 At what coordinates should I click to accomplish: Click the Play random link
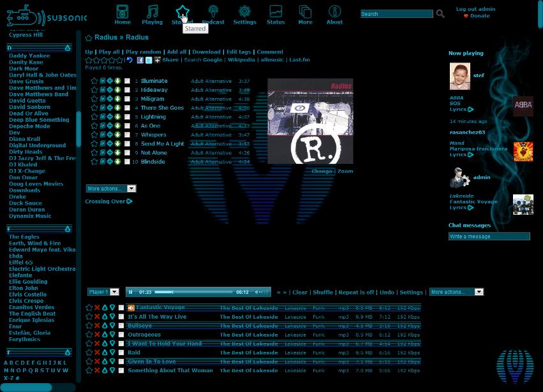[x=144, y=52]
